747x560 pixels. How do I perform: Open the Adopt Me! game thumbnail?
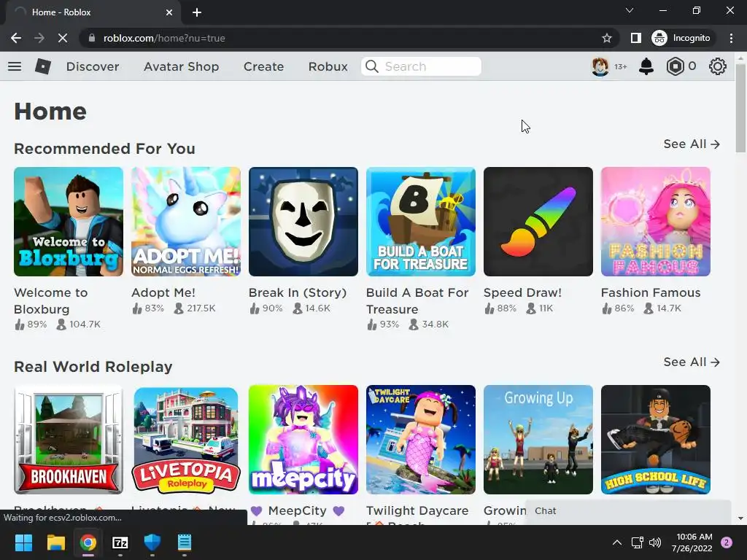[x=186, y=222]
